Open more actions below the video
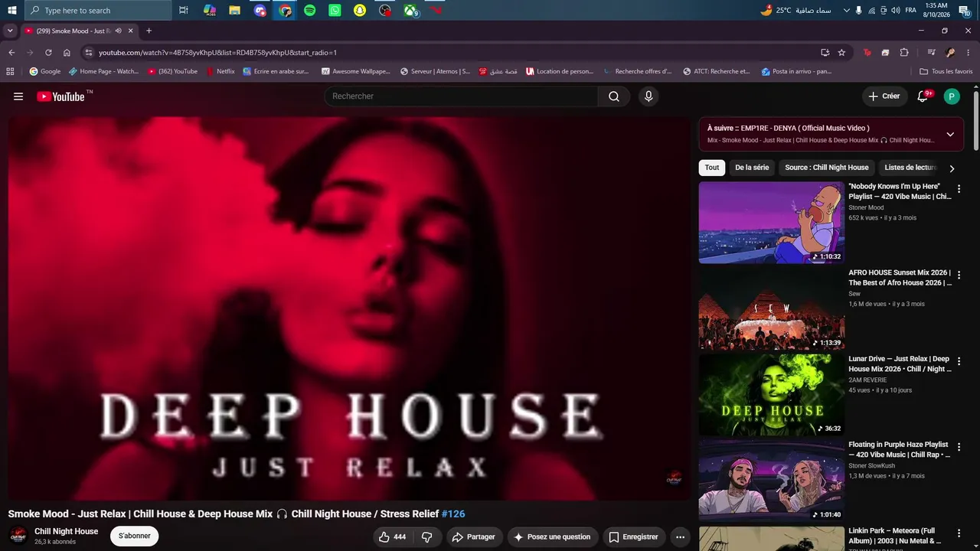 click(680, 537)
